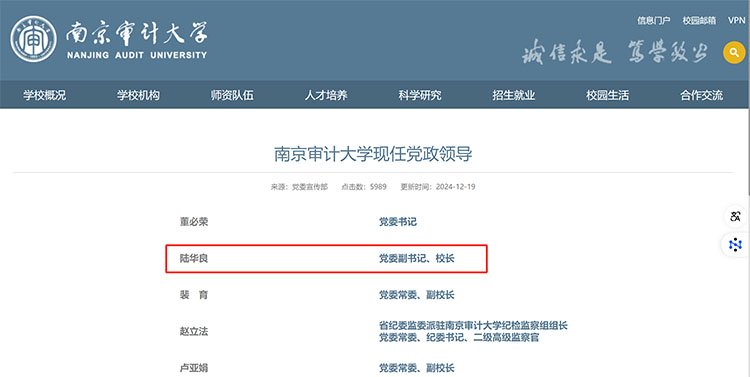The image size is (750, 377).
Task: Click the title 党委书记
Action: pos(397,222)
